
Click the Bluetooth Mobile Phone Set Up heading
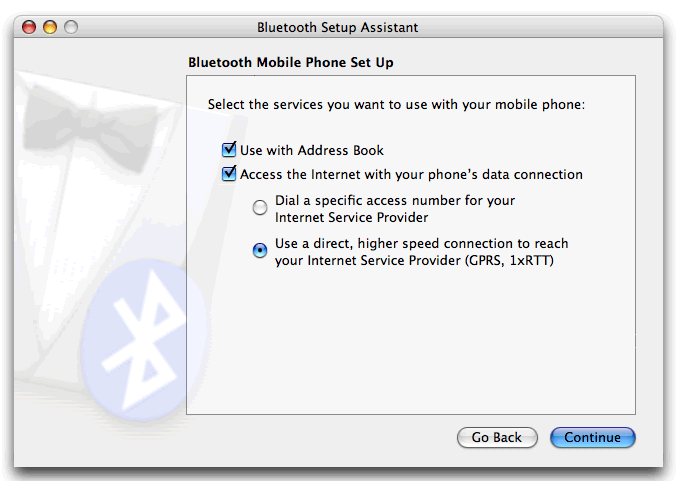click(x=291, y=62)
